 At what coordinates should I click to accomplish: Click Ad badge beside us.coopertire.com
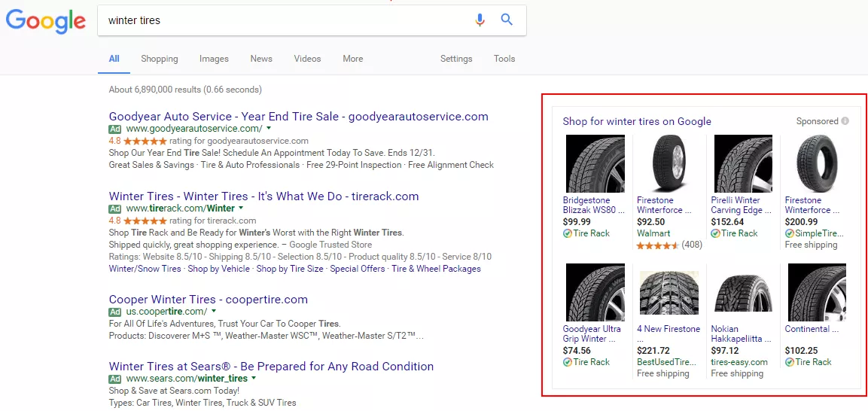click(x=115, y=312)
